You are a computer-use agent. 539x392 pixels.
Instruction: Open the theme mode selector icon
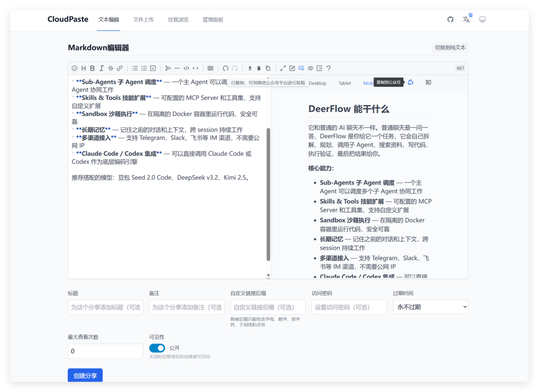(482, 19)
